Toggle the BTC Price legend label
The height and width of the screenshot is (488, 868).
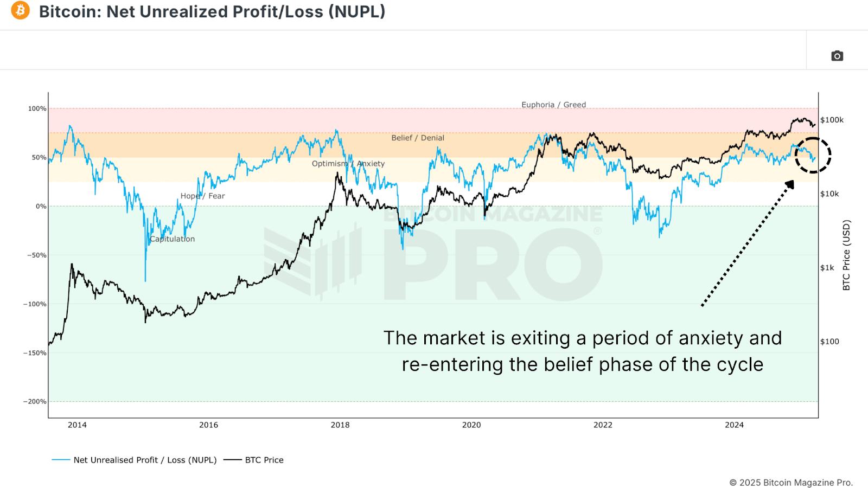click(x=264, y=460)
